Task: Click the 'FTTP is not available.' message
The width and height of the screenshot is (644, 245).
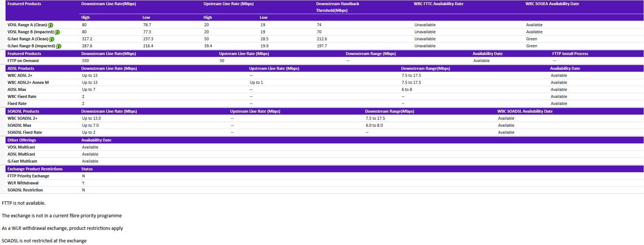Action: click(x=24, y=203)
